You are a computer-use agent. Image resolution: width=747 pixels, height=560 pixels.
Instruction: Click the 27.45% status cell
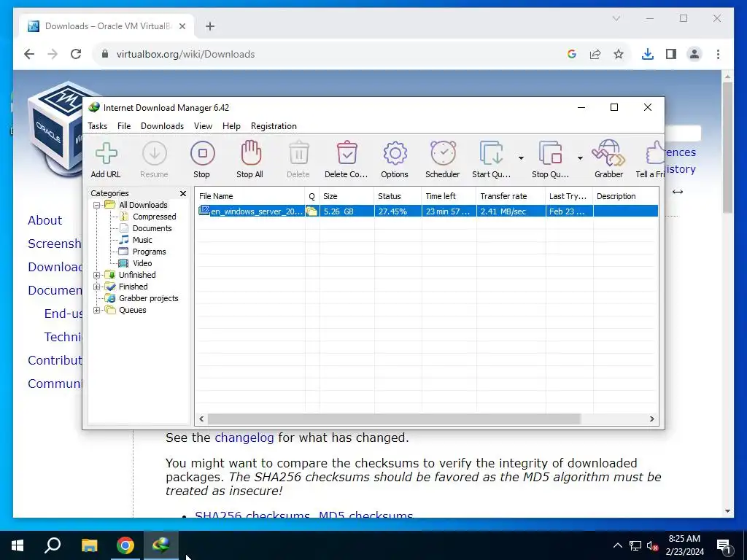(398, 211)
